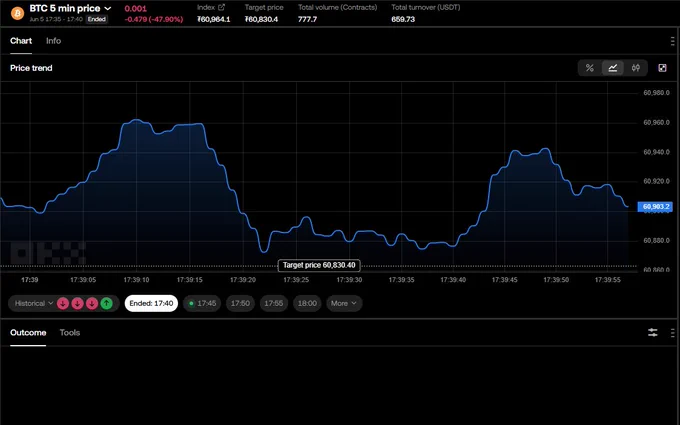
Task: Open the three-dot menu beside Chart tabs
Action: [672, 41]
